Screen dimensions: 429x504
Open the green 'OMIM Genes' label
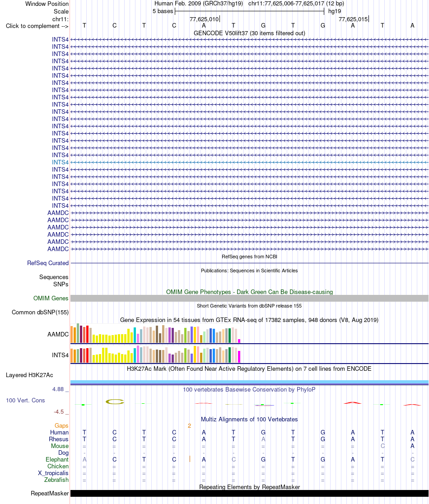tap(51, 298)
